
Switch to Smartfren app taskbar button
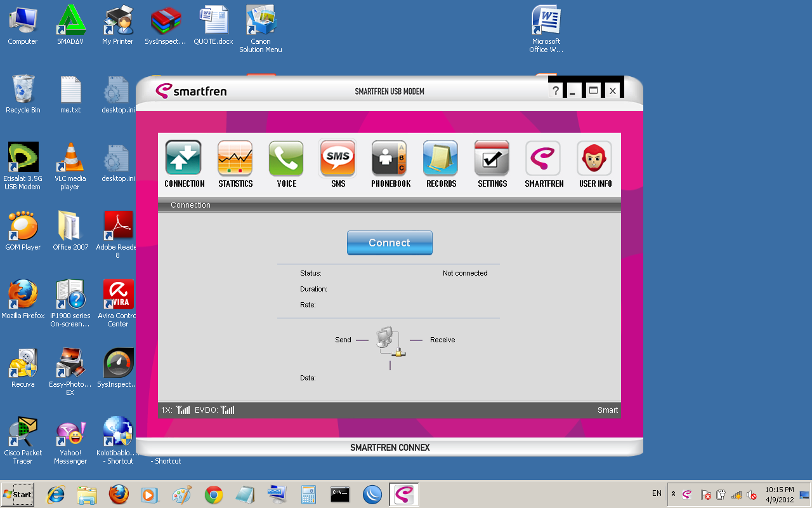(x=404, y=495)
